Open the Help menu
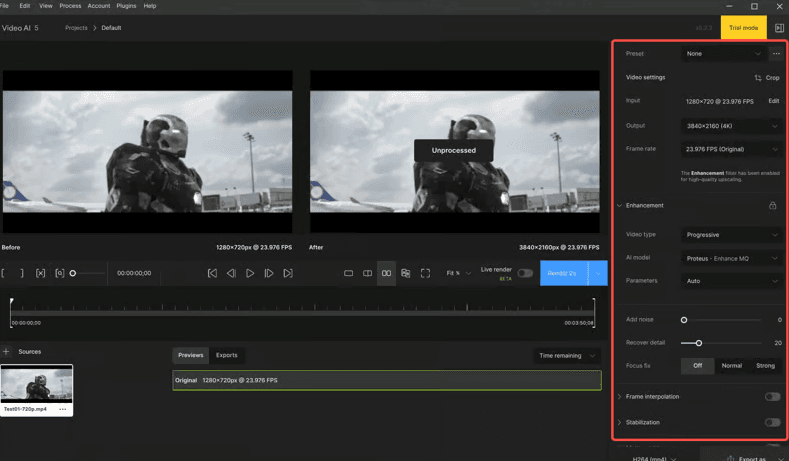The width and height of the screenshot is (789, 461). tap(150, 6)
